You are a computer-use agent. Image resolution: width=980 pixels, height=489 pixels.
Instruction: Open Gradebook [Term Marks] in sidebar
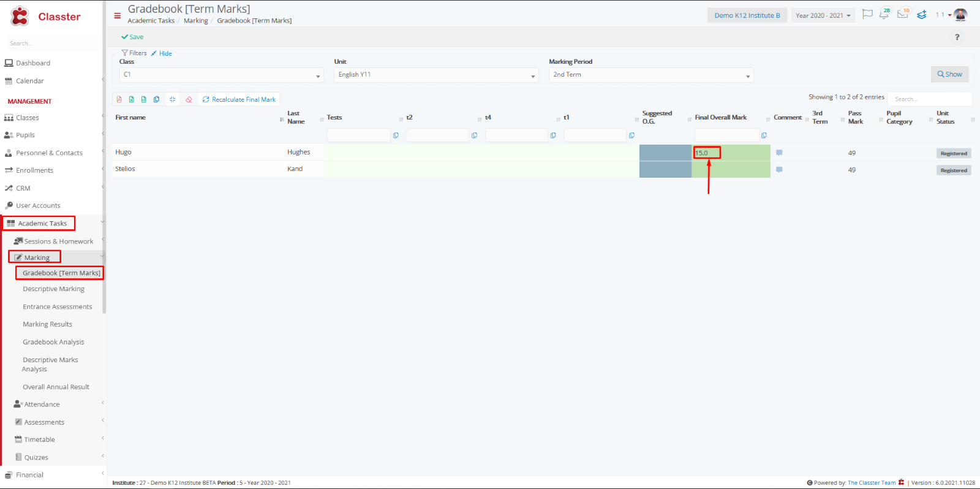(x=60, y=273)
